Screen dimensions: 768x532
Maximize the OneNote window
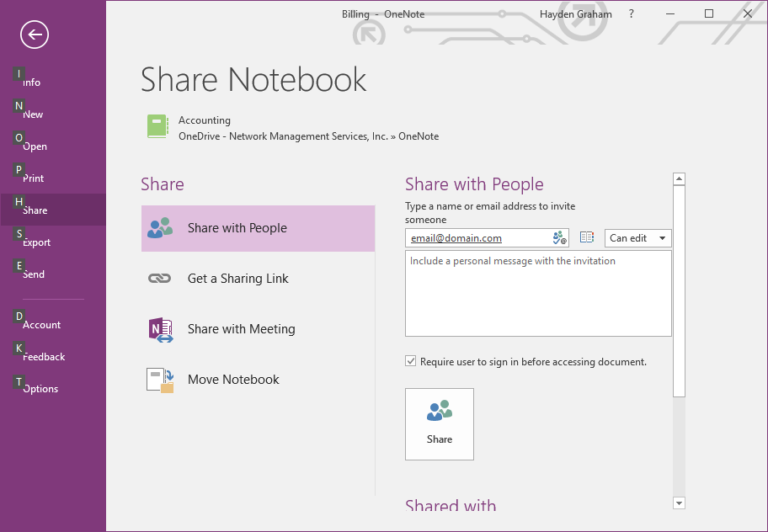click(x=709, y=13)
